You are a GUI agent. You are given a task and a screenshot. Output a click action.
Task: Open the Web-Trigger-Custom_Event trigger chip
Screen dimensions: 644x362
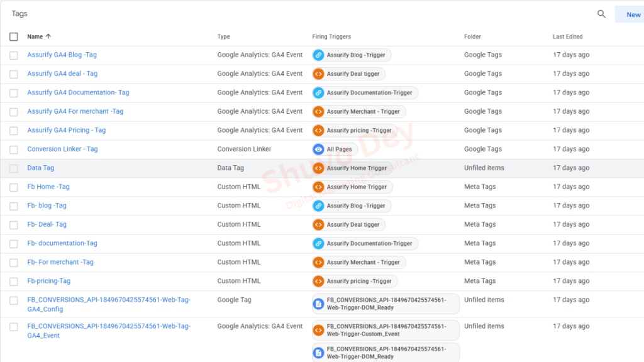point(386,331)
